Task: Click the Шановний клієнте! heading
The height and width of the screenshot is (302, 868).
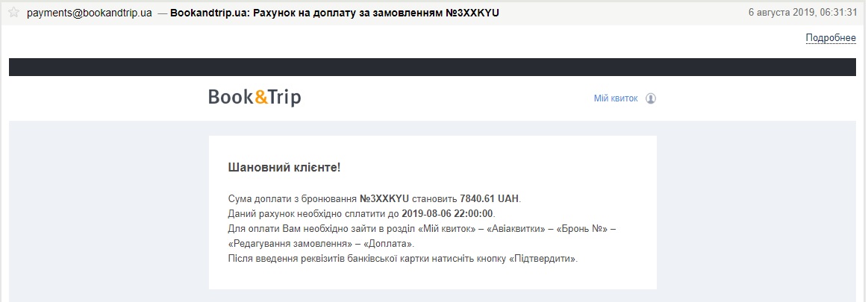Action: coord(284,167)
